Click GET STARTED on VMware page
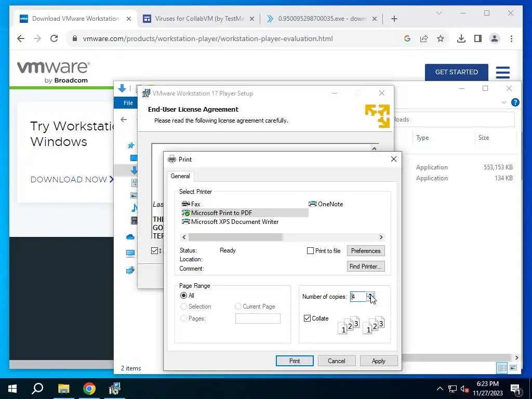The height and width of the screenshot is (399, 532). (x=456, y=72)
